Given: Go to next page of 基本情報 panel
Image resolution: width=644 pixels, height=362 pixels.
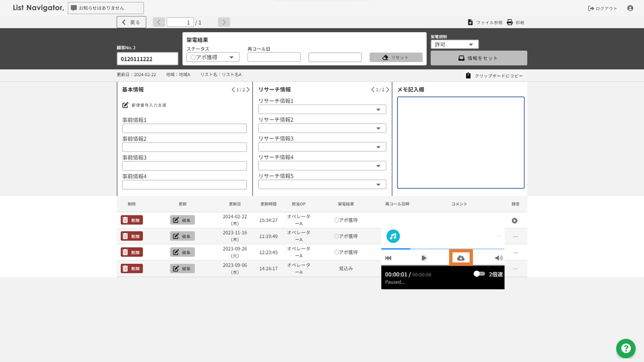Looking at the screenshot, I should (248, 89).
